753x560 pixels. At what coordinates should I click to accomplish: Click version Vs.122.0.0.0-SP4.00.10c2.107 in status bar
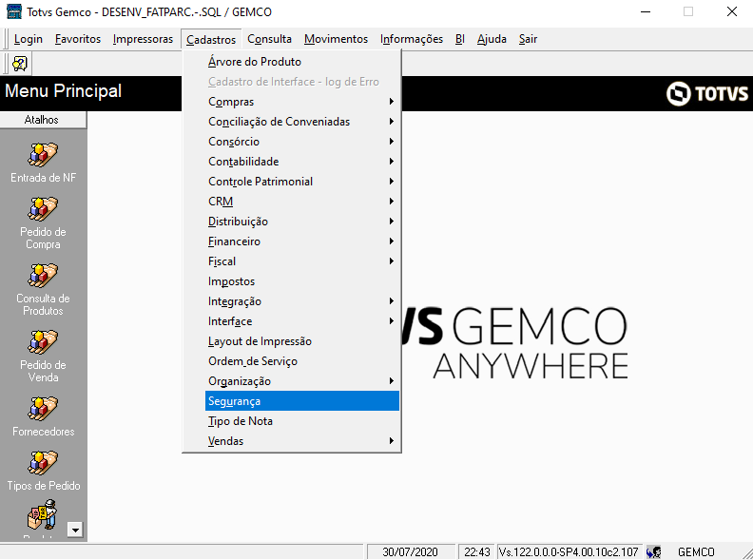(x=570, y=551)
